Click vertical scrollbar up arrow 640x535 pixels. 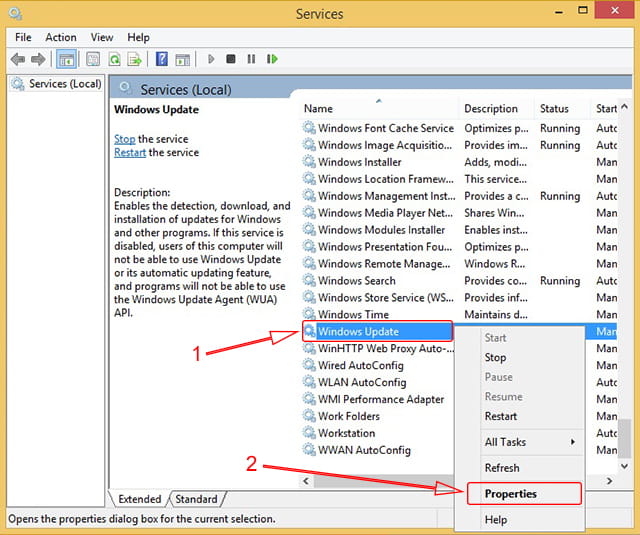(x=624, y=107)
